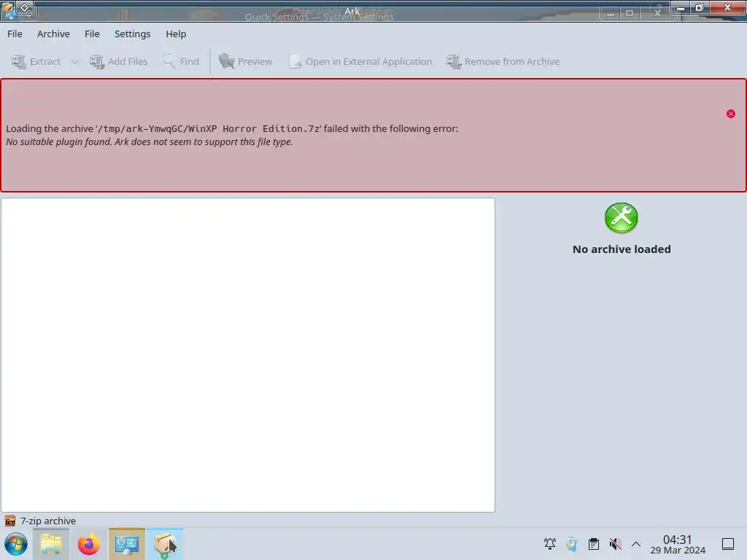Click the Ark app icon in title bar
Screen dimensions: 747x560
(x=7, y=10)
